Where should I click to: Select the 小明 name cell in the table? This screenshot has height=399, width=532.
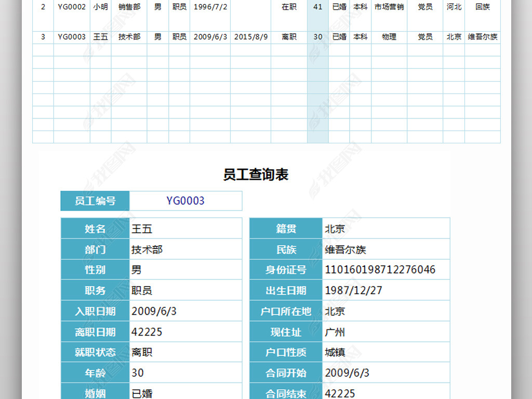100,7
